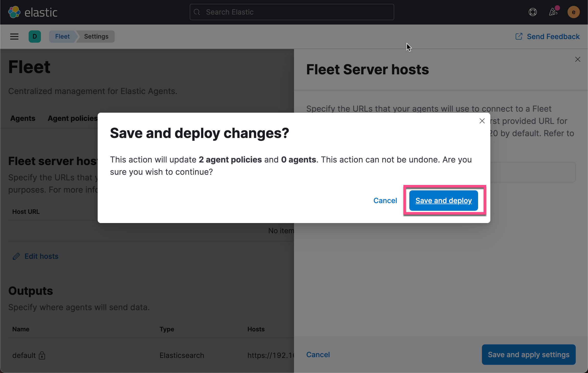Click the Elastic logo icon

pos(14,12)
